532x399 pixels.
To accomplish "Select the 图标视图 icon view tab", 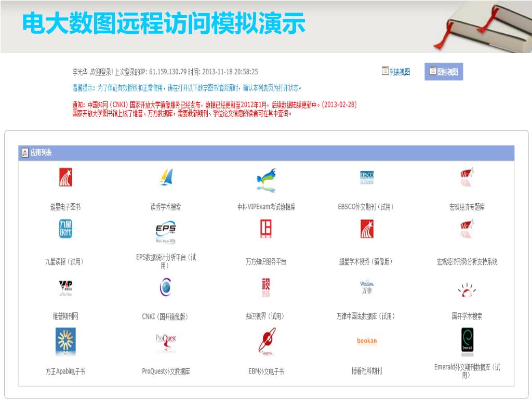I will (444, 72).
